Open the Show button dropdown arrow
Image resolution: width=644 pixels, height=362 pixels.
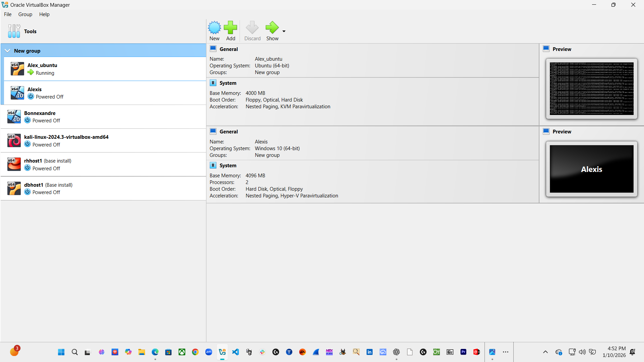284,31
